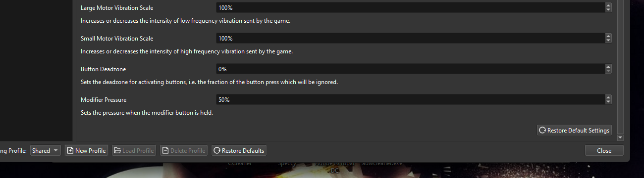Increase Large Motor Vibration Scale with up arrow

608,5
